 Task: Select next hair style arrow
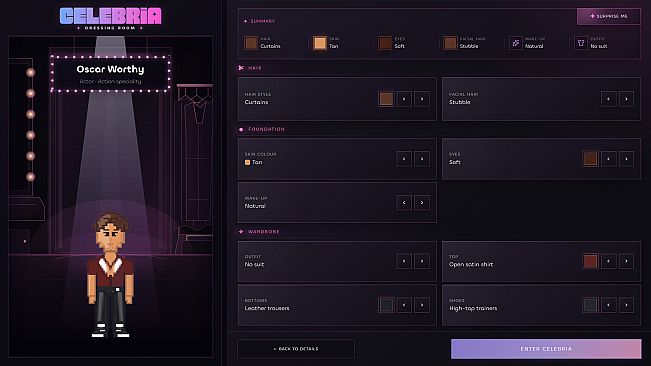422,99
